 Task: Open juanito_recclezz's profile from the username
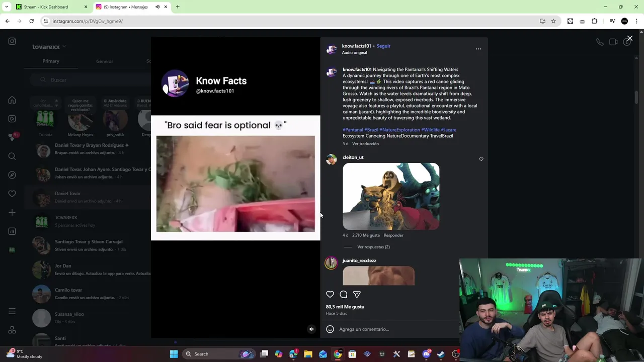coord(359,260)
